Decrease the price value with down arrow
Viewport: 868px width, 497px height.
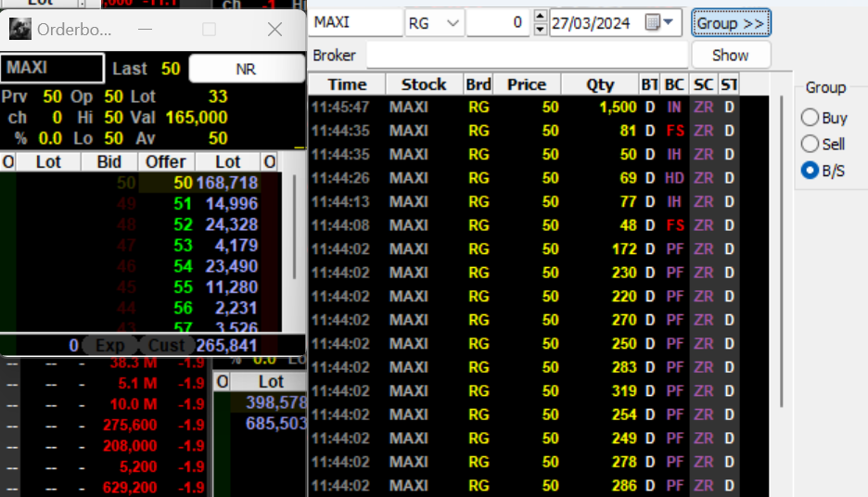tap(541, 29)
